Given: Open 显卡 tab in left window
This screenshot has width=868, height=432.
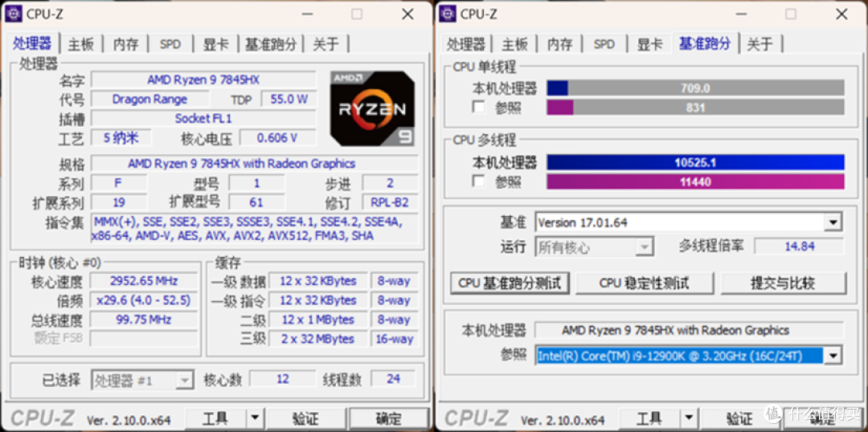Looking at the screenshot, I should 216,44.
